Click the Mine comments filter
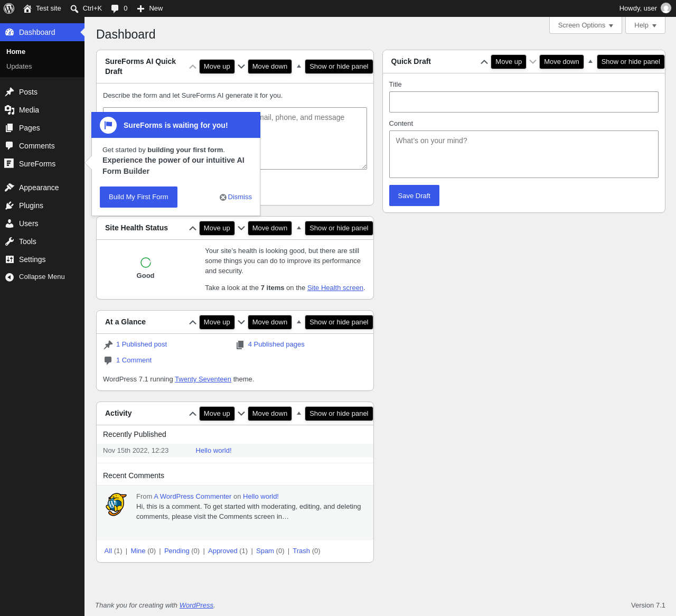The image size is (676, 616). 138,551
